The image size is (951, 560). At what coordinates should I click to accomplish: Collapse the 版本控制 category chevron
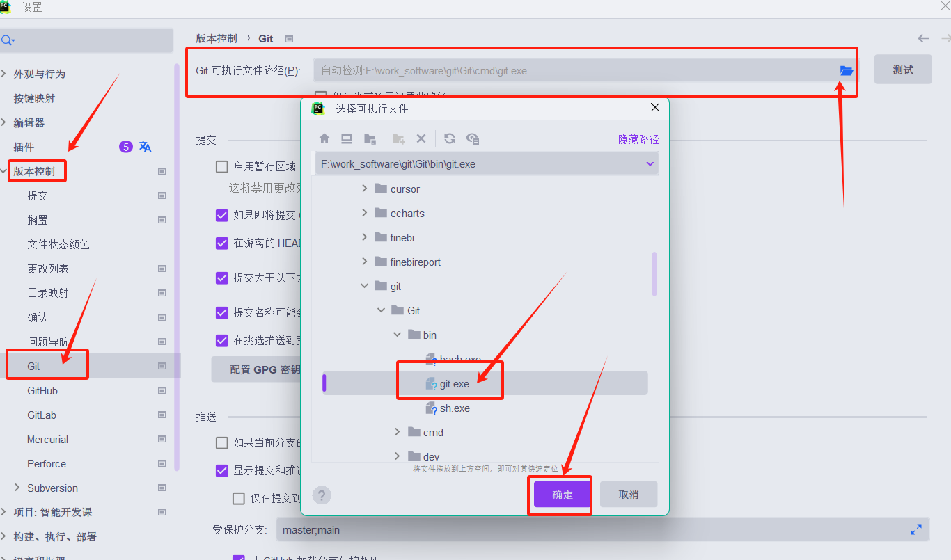pos(5,171)
